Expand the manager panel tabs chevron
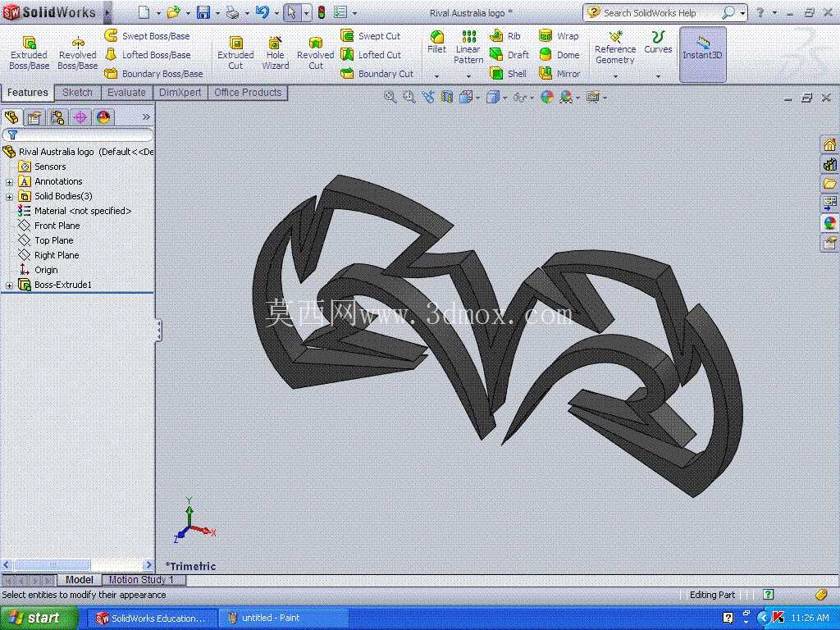This screenshot has width=840, height=630. [146, 116]
